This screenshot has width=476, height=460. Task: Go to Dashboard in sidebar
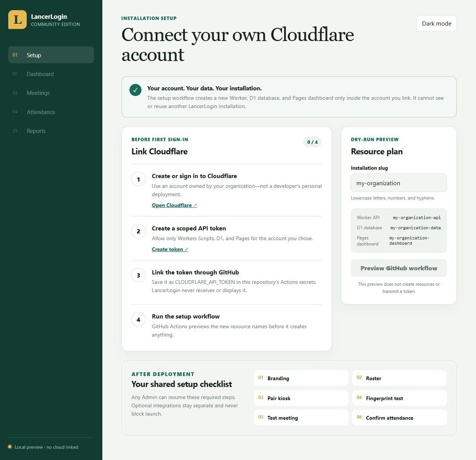[x=51, y=74]
